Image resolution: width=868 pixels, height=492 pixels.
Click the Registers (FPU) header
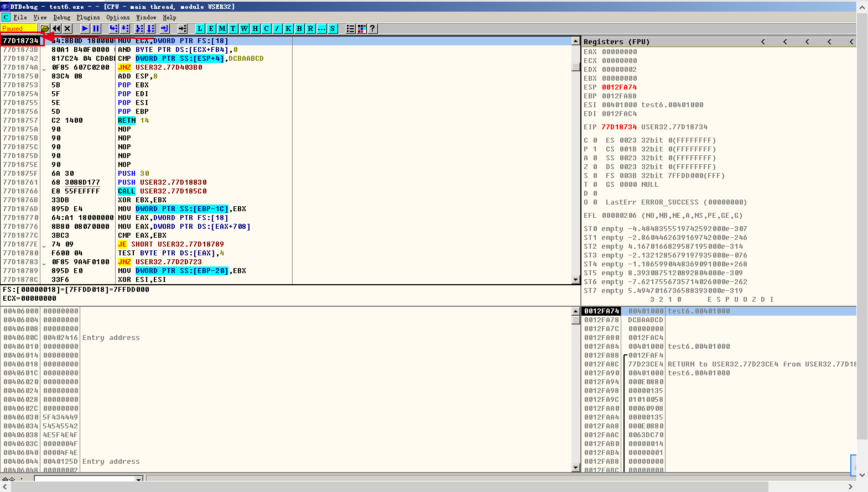click(616, 41)
